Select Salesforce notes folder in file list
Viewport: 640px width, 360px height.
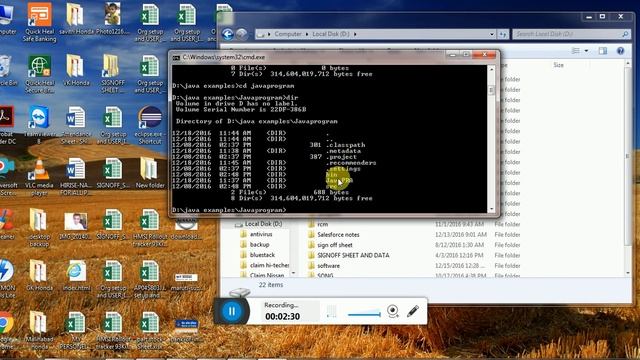point(338,235)
